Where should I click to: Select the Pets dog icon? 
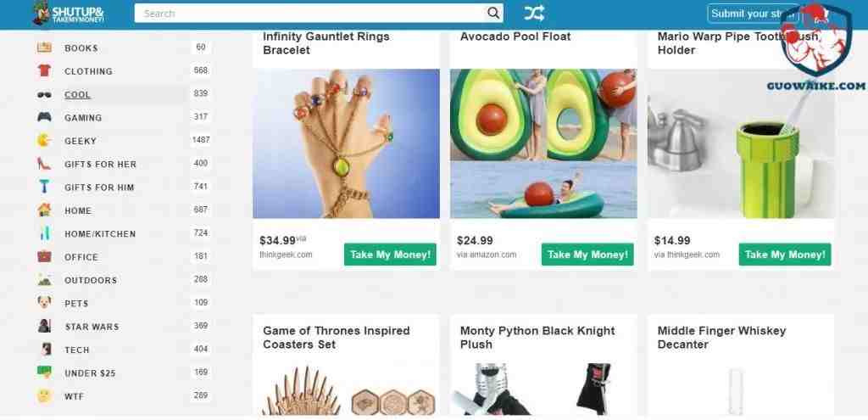[x=44, y=303]
